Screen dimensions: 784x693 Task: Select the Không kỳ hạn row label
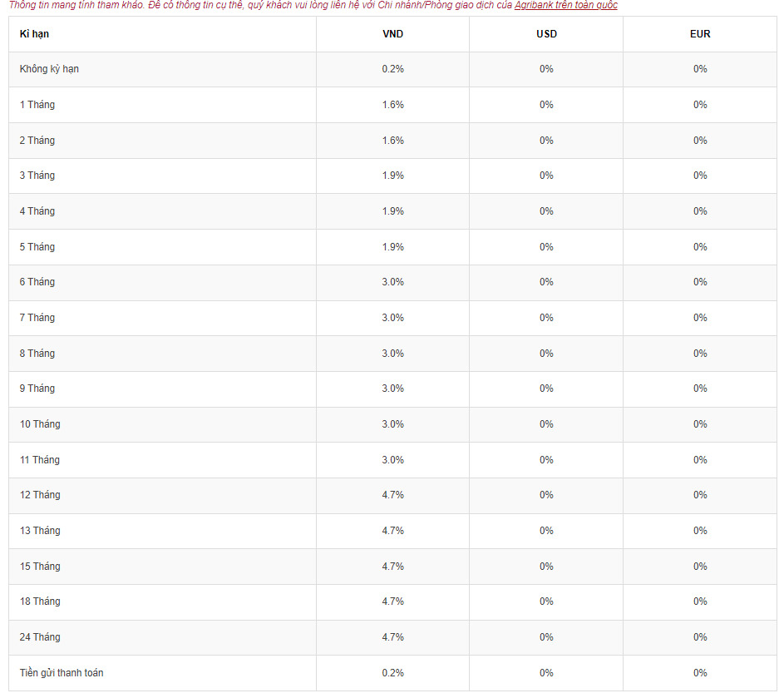point(49,69)
